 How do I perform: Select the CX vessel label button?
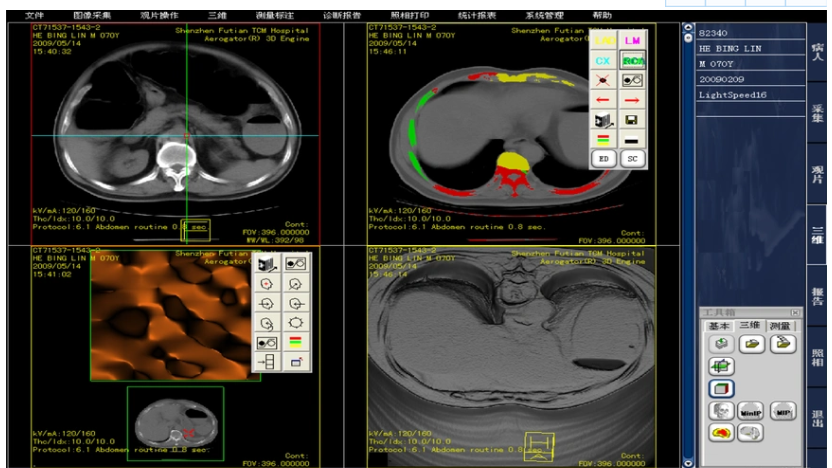coord(603,60)
